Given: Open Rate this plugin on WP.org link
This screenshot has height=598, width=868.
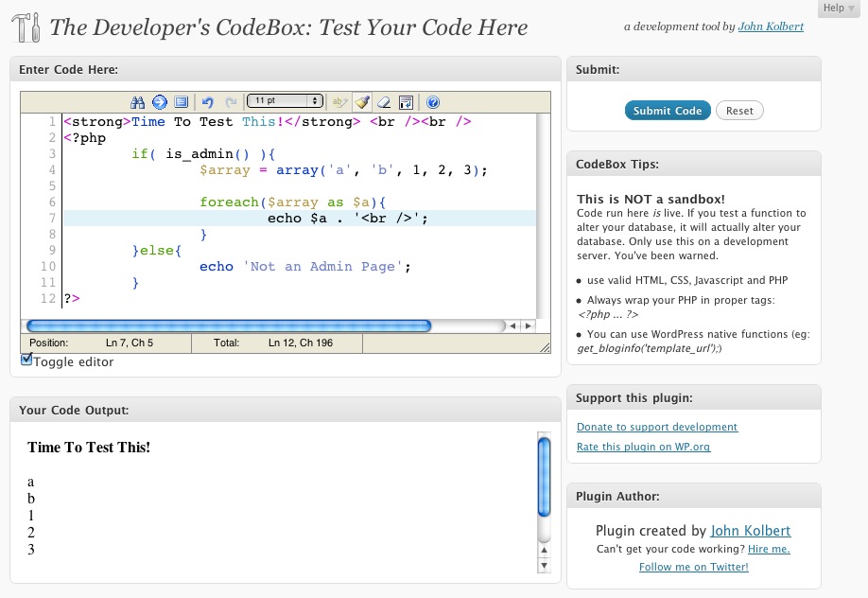Looking at the screenshot, I should [x=643, y=447].
